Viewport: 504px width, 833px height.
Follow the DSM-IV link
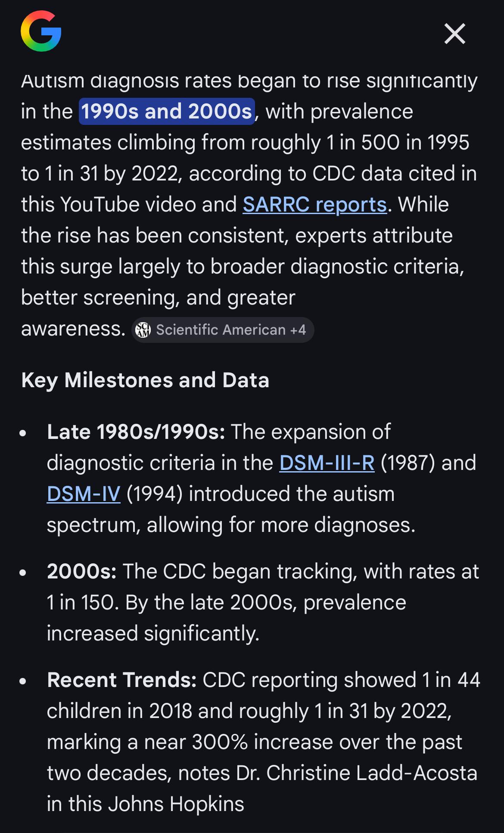84,494
